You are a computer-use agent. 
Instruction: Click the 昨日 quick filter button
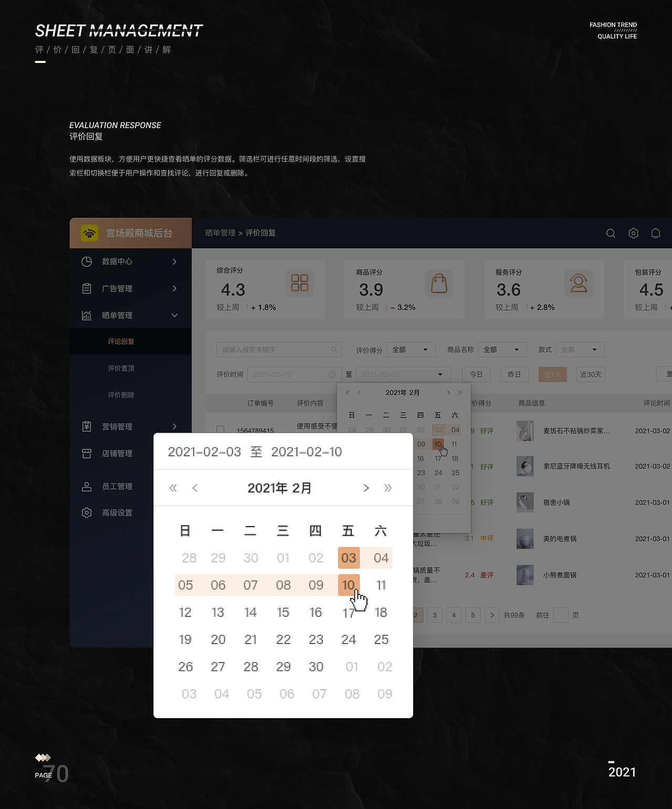pos(514,374)
